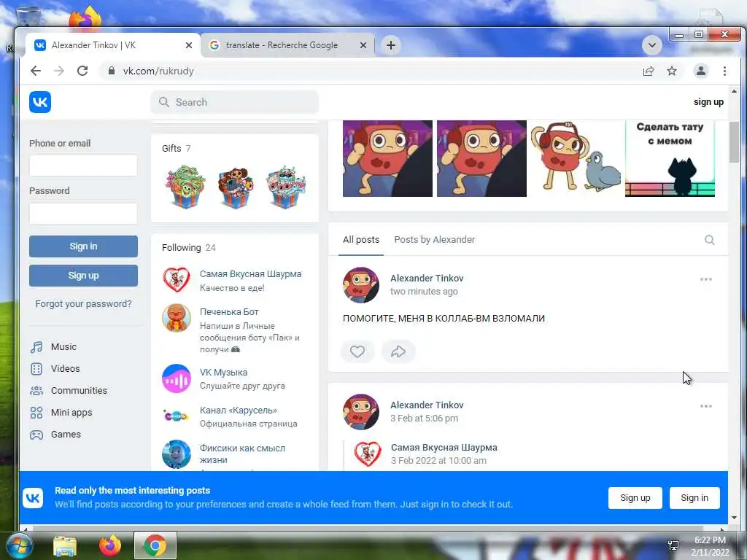Click the 3 Feb at 5:06 pm timestamp
Image resolution: width=747 pixels, height=560 pixels.
424,418
